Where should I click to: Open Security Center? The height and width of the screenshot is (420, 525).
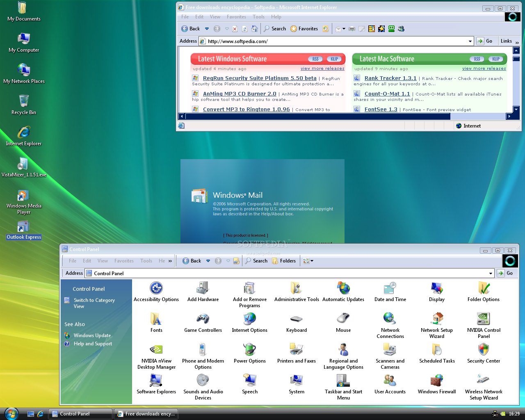click(484, 354)
